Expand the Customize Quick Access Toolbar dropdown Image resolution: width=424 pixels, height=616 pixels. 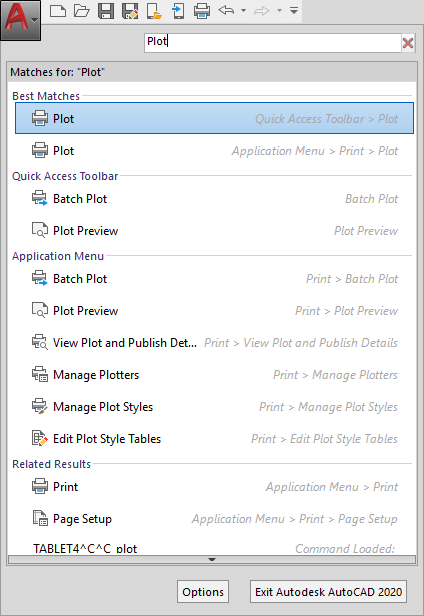294,11
